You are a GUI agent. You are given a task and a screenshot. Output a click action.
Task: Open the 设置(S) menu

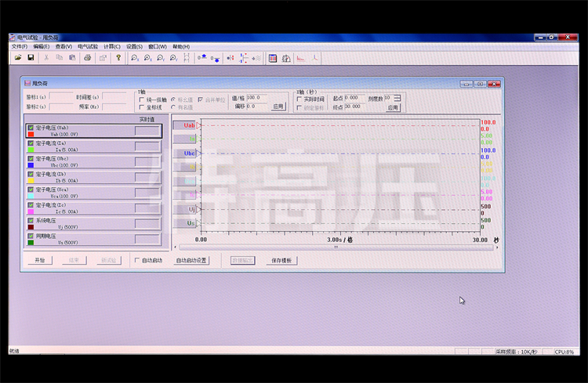tap(134, 46)
